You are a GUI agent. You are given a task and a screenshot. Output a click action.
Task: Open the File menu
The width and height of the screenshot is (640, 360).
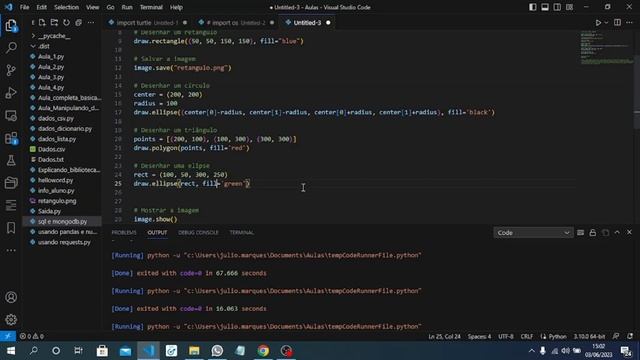click(24, 7)
